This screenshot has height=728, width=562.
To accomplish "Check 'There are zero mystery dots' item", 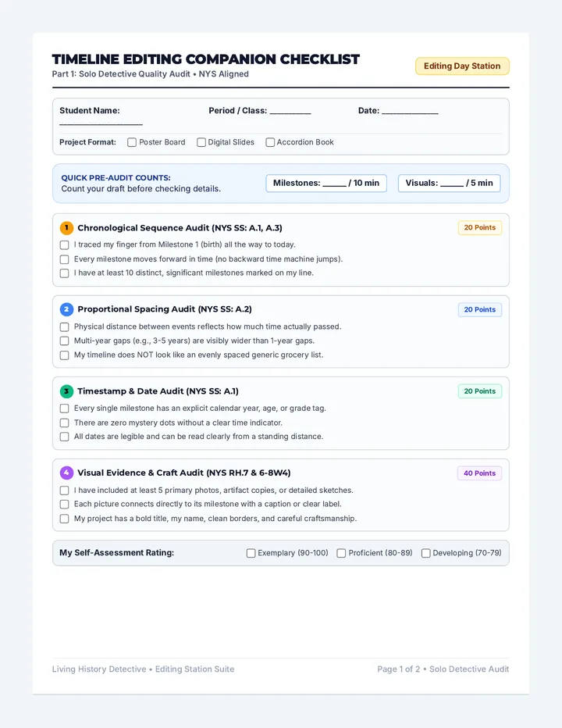I will 65,423.
